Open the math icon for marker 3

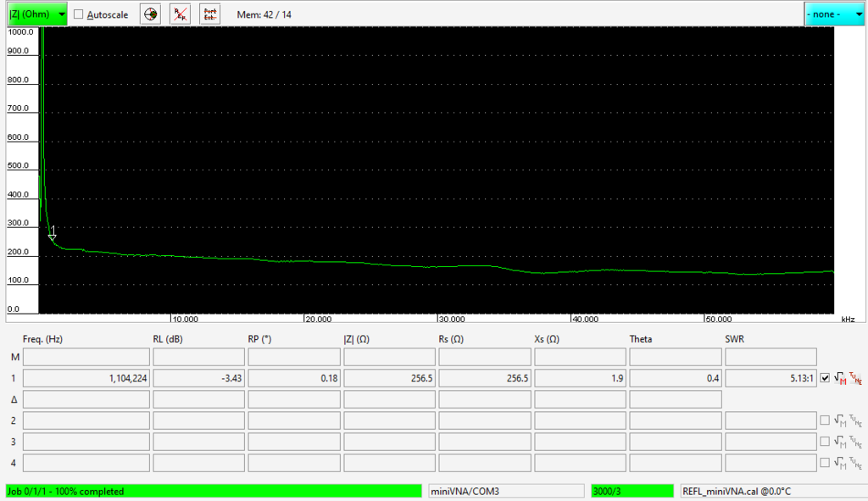(840, 442)
